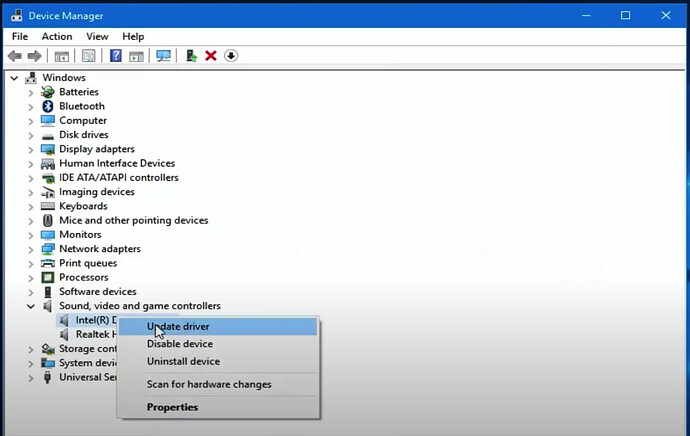Image resolution: width=690 pixels, height=436 pixels.
Task: Click the IDE ATA/ATAPI controllers icon
Action: click(48, 178)
